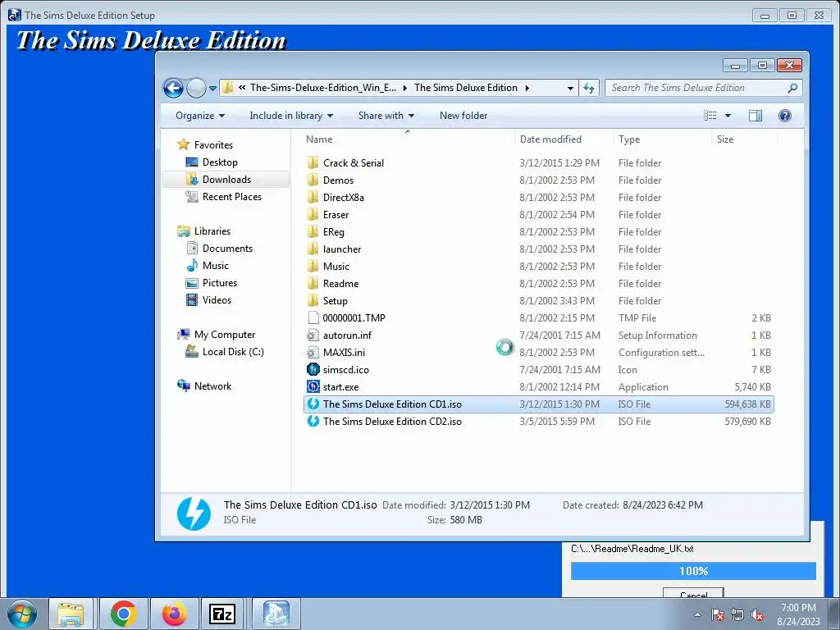Click the refresh button beside address bar
Viewport: 840px width, 630px height.
[589, 88]
